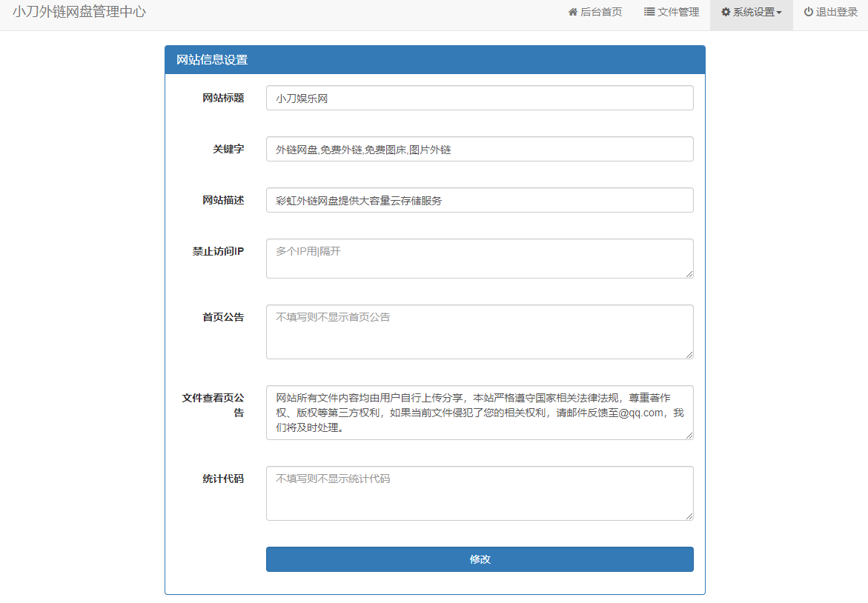Select the list icon next to 文件管理
The image size is (868, 603).
tap(647, 11)
